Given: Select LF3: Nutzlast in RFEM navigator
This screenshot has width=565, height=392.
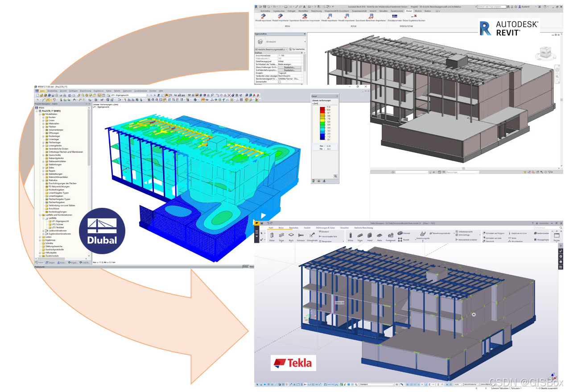Looking at the screenshot, I should [x=59, y=227].
